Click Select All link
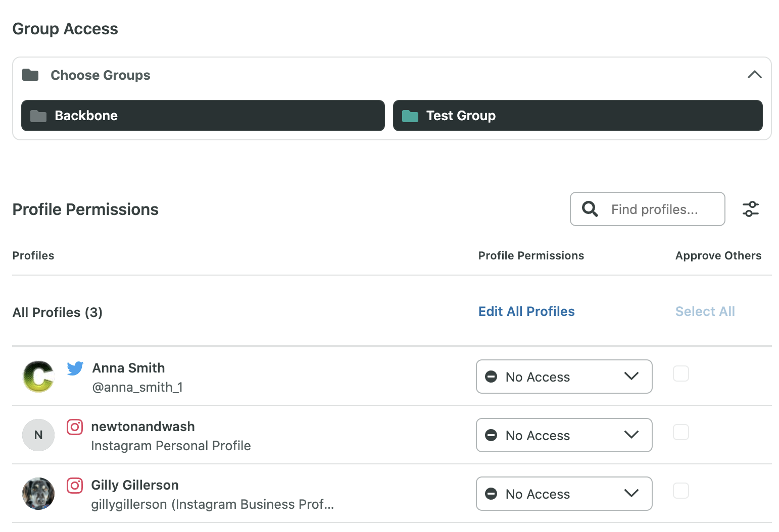Image resolution: width=779 pixels, height=532 pixels. (x=705, y=311)
